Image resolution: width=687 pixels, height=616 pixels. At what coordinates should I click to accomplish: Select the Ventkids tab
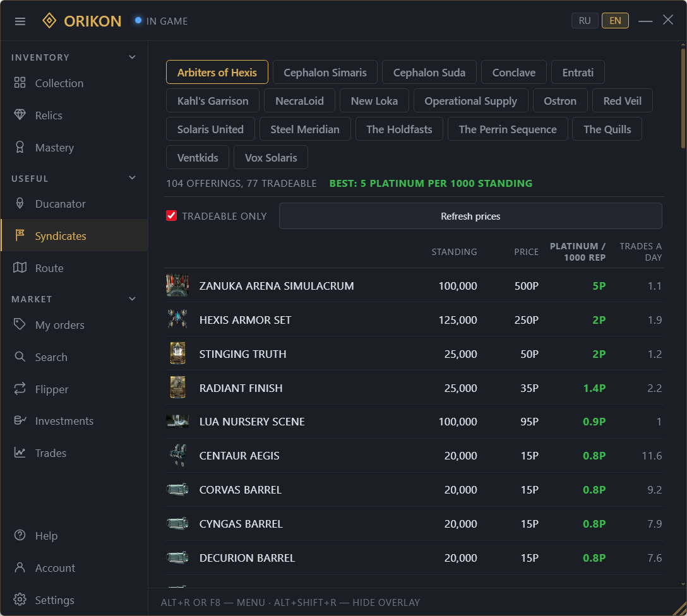198,158
